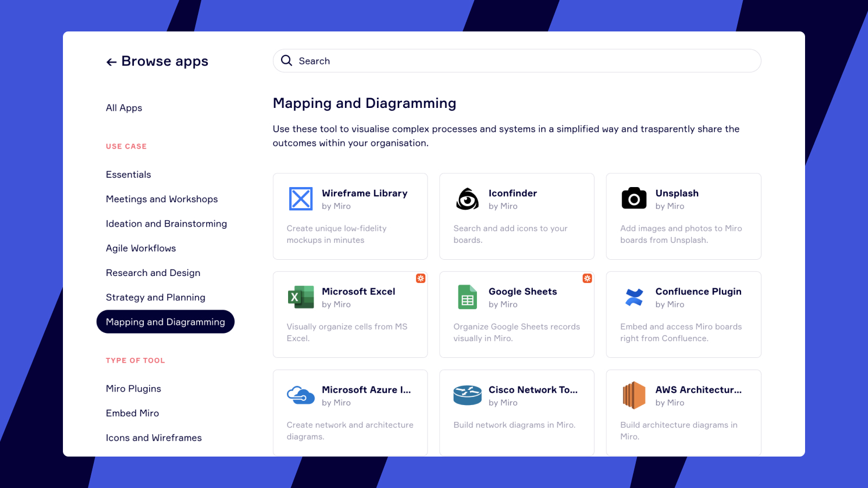Viewport: 868px width, 488px height.
Task: Open the Google Sheets app icon
Action: pos(467,297)
